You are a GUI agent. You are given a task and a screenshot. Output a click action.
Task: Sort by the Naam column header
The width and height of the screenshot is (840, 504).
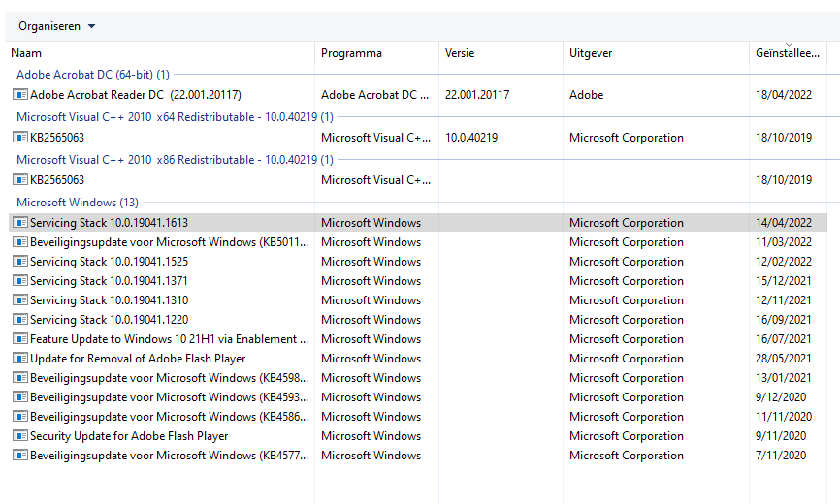click(26, 53)
